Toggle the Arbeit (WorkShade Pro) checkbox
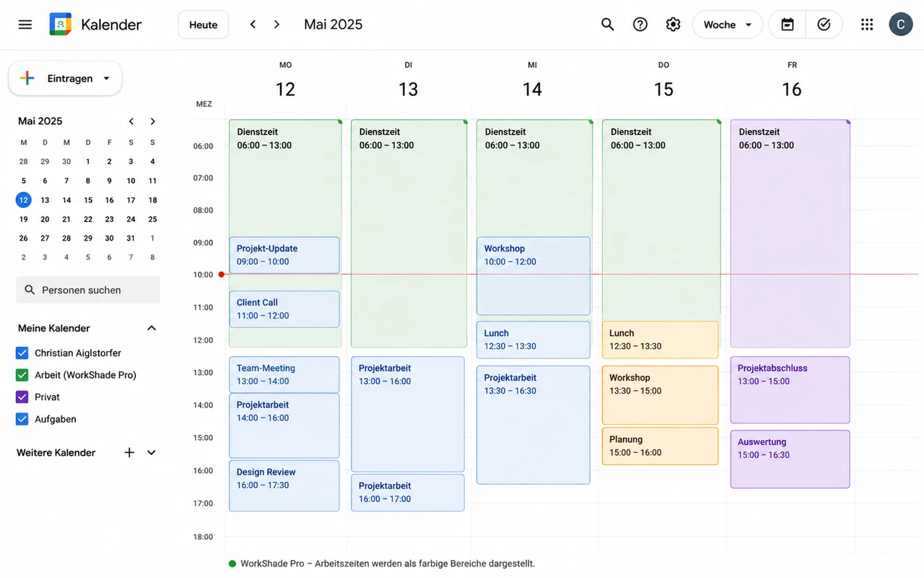This screenshot has width=924, height=578. [x=22, y=375]
